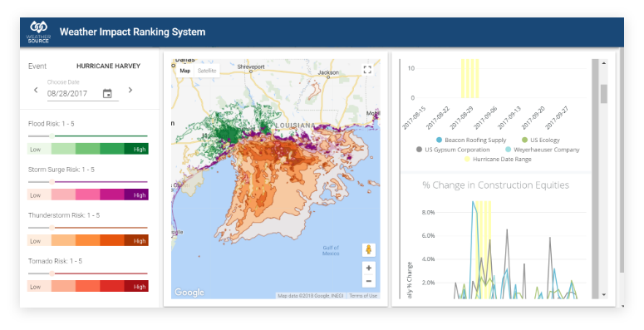This screenshot has height=330, width=644.
Task: Select the Street View pegman icon
Action: coord(368,250)
